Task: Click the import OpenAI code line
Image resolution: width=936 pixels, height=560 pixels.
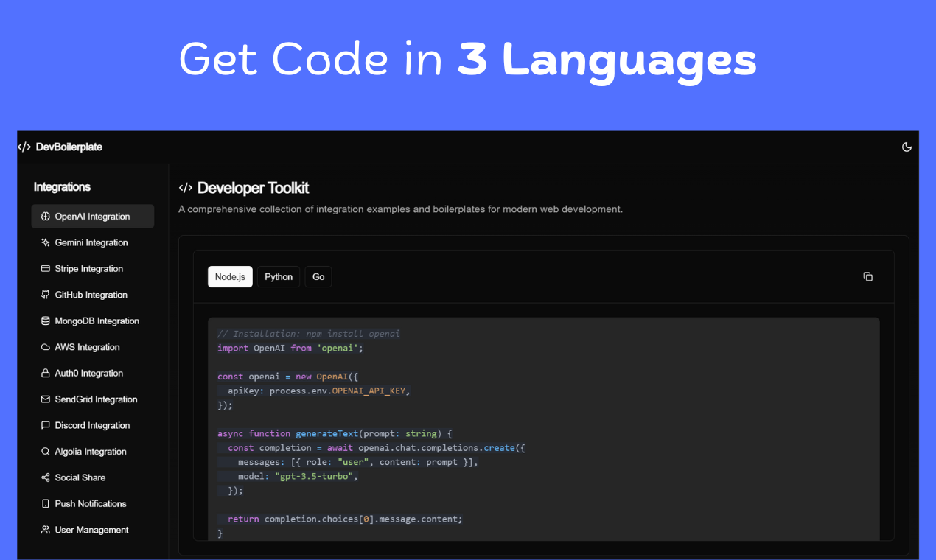Action: click(x=290, y=348)
